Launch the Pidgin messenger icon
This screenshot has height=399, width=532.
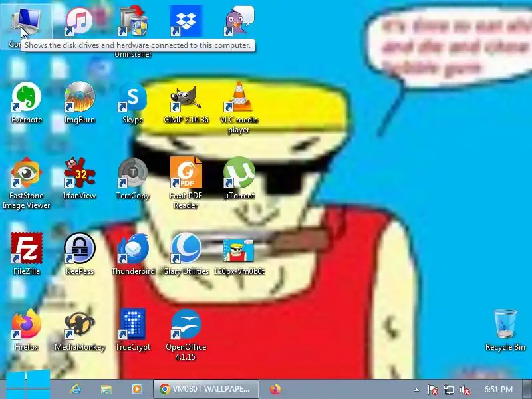[239, 21]
